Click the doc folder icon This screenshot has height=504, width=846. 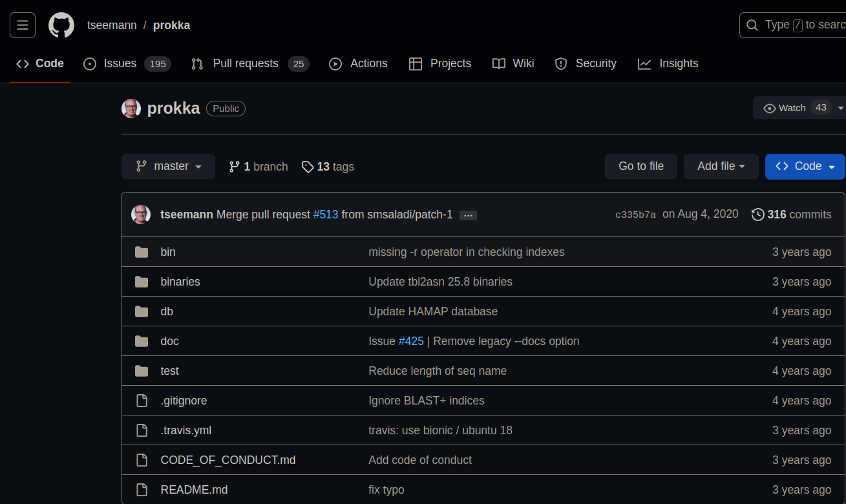pyautogui.click(x=142, y=341)
